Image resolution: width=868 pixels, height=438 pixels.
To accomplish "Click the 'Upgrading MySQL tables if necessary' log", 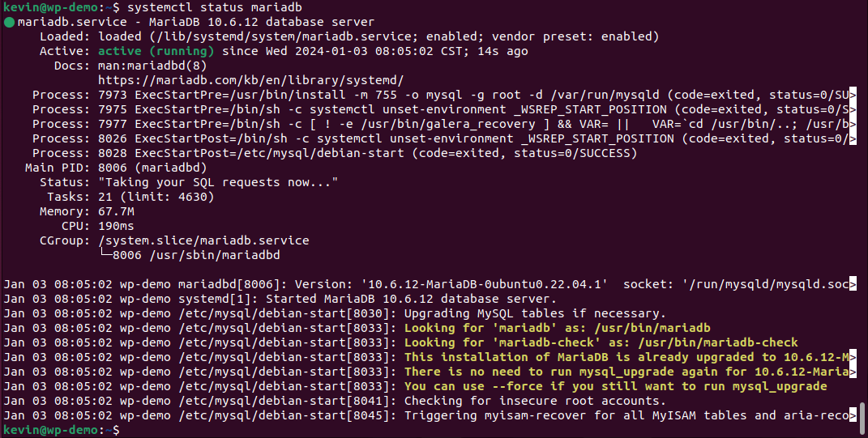I will [x=535, y=313].
